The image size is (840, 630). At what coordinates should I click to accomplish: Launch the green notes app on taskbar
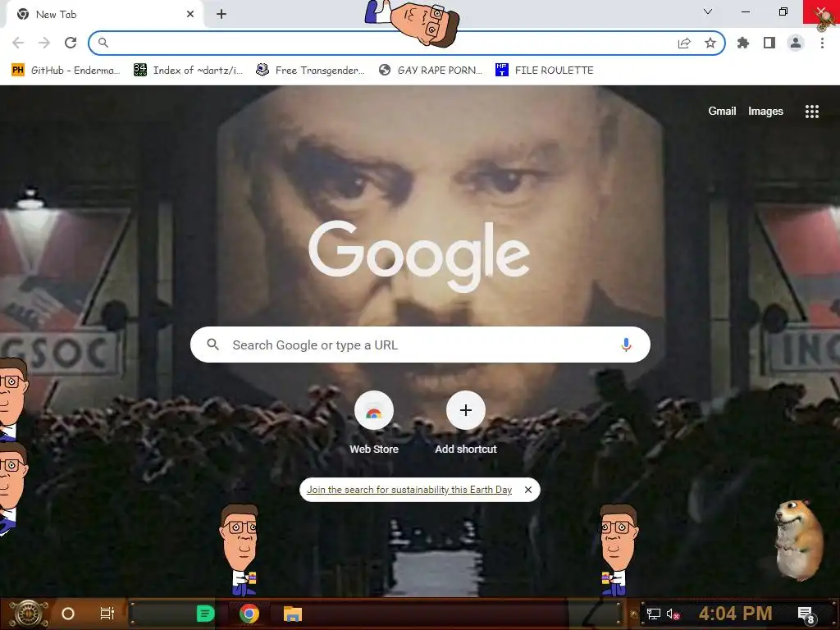tap(205, 614)
